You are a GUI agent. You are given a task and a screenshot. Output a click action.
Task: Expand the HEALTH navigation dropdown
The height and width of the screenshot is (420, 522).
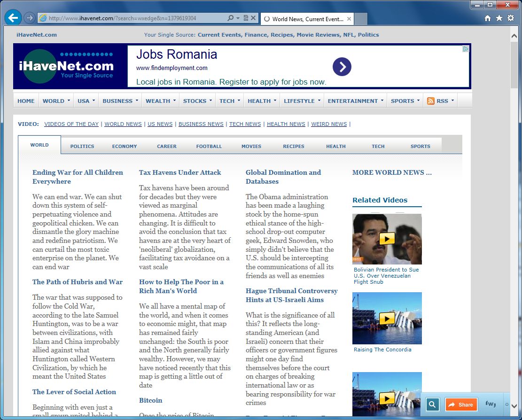point(262,101)
